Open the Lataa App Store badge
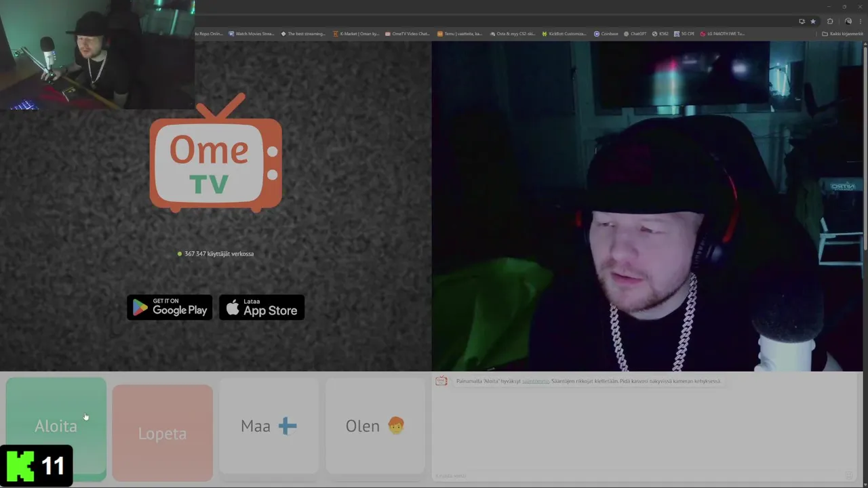 (262, 308)
